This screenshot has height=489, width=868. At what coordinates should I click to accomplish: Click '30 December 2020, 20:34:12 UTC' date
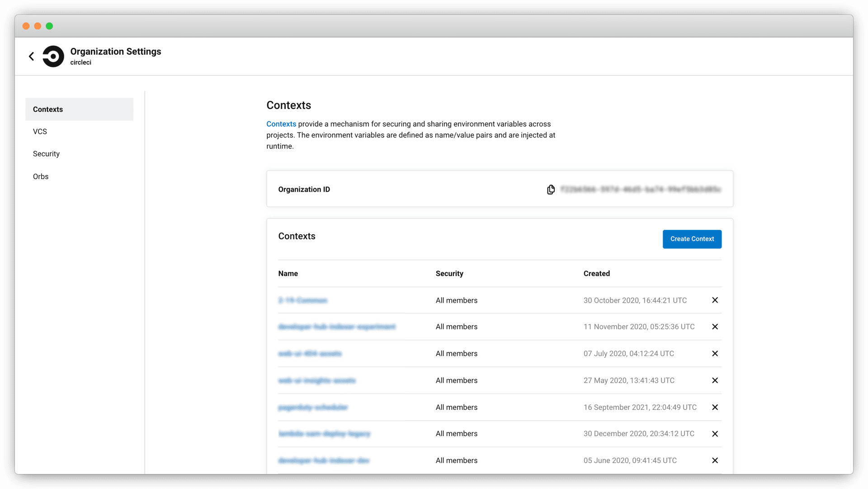click(639, 434)
